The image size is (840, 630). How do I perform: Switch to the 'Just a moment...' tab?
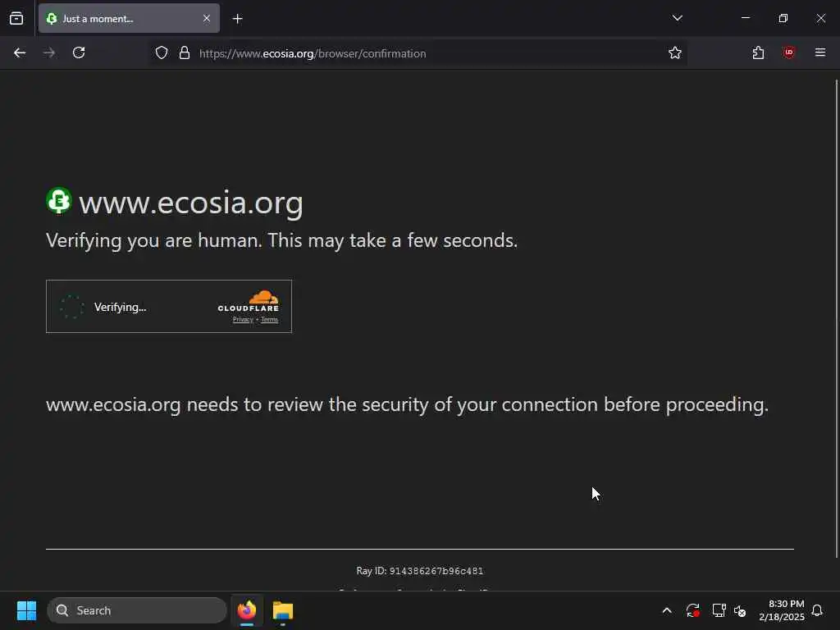point(129,19)
